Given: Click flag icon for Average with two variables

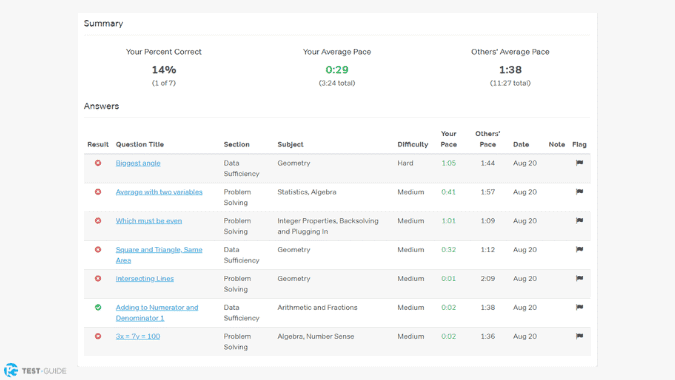Looking at the screenshot, I should (579, 192).
